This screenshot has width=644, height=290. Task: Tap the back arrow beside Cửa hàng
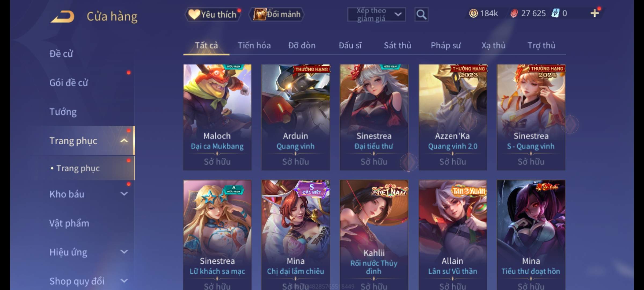click(x=63, y=17)
